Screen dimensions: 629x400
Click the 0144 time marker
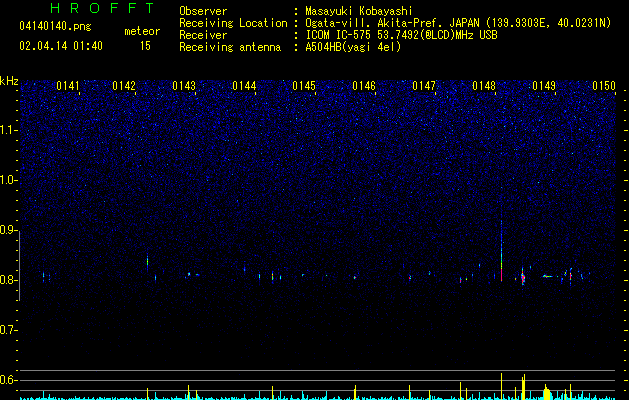pos(244,86)
